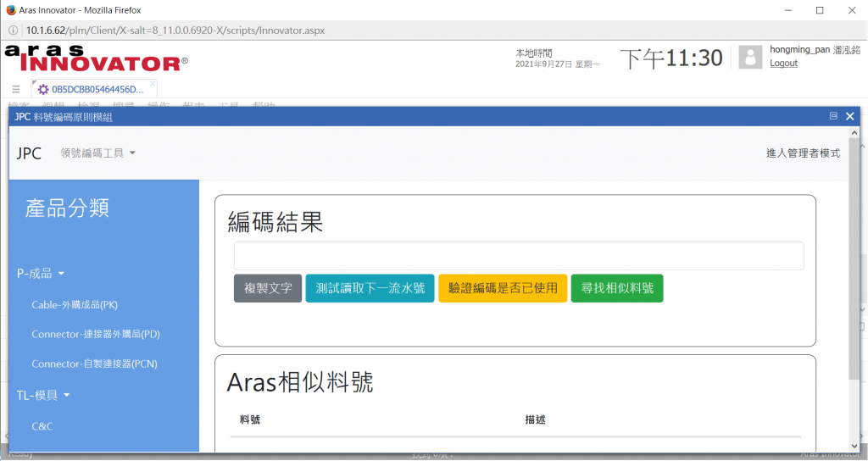Click the 尋找相似料號 button
Viewport: 868px width, 461px height.
[617, 288]
